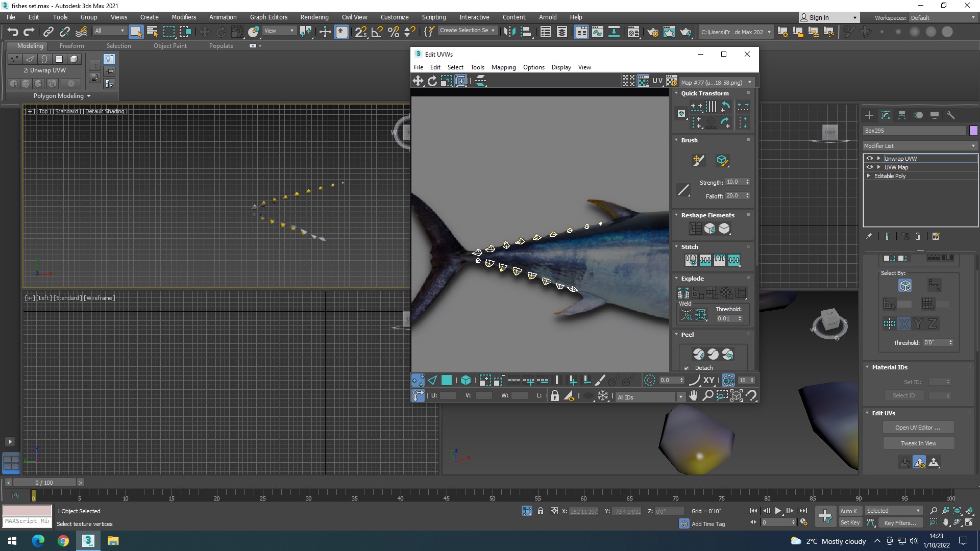Screen dimensions: 980x551
Task: Click the Set Key button
Action: [850, 522]
